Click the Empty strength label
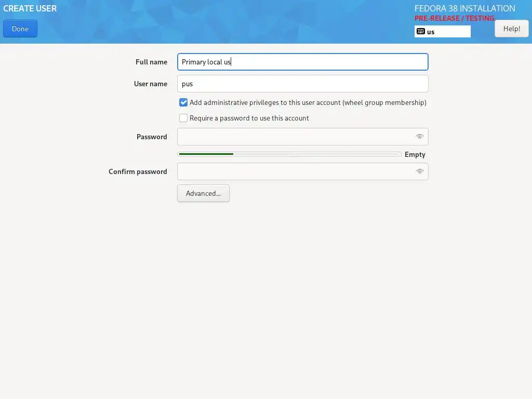 [415, 154]
